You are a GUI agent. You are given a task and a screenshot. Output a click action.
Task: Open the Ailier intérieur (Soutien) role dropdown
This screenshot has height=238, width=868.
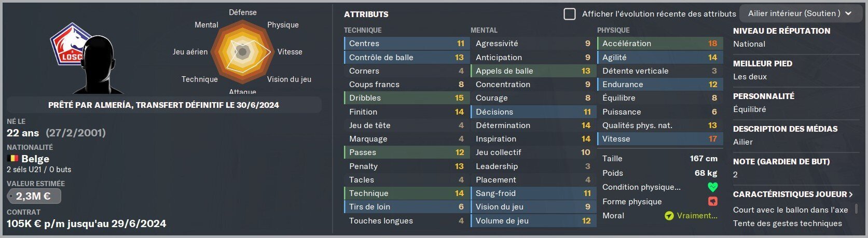click(800, 13)
